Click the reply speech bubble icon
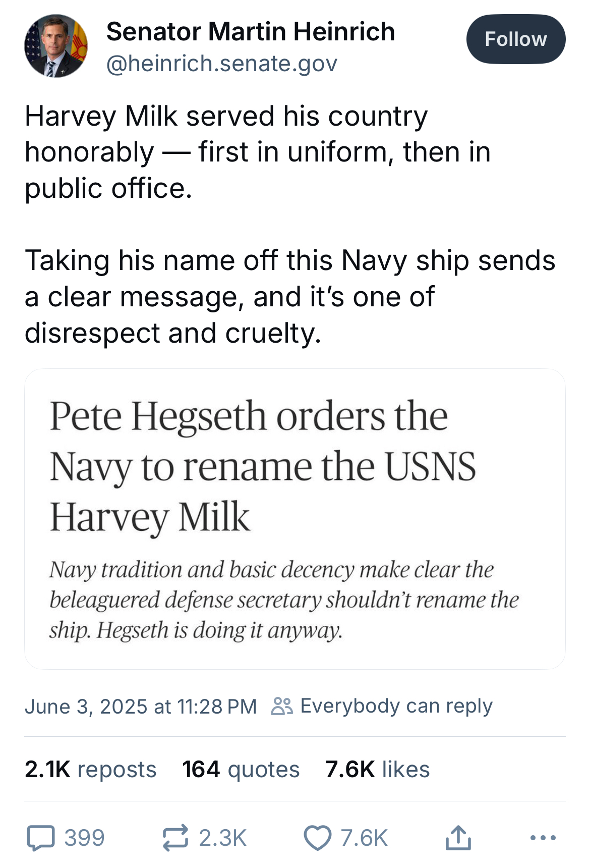This screenshot has width=590, height=868. 40,838
